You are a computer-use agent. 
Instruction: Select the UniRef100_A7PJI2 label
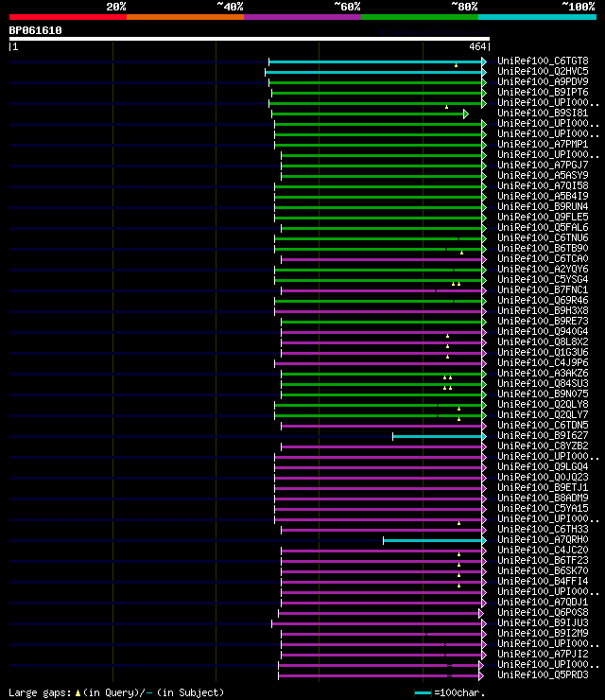tap(543, 655)
